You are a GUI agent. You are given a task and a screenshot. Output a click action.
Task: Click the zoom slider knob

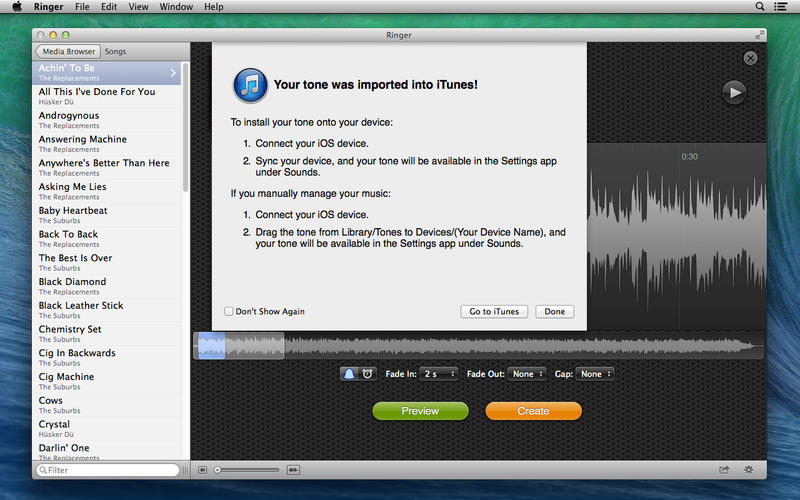[x=218, y=470]
